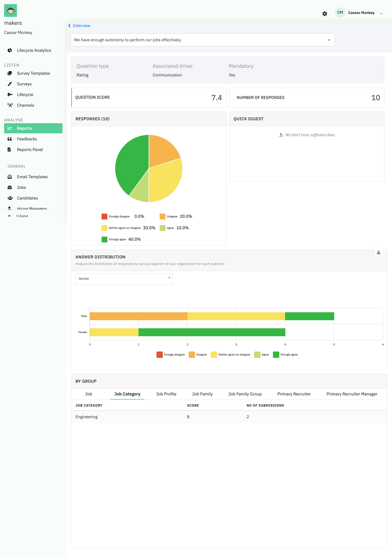The width and height of the screenshot is (392, 557).
Task: Click the double-chevron Collapse icon
Action: tap(9, 216)
